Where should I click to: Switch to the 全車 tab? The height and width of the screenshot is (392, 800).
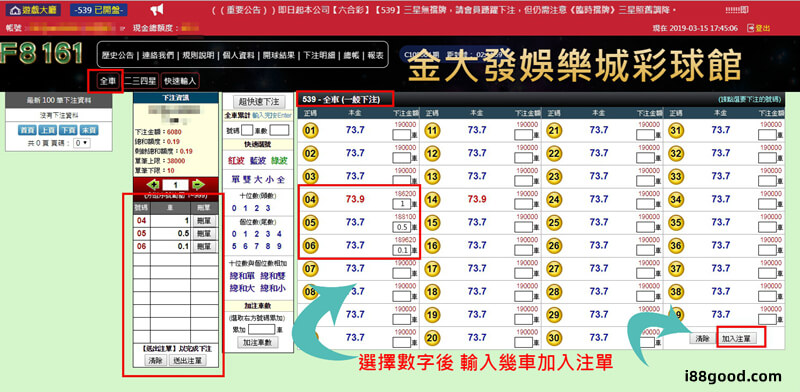[x=108, y=81]
